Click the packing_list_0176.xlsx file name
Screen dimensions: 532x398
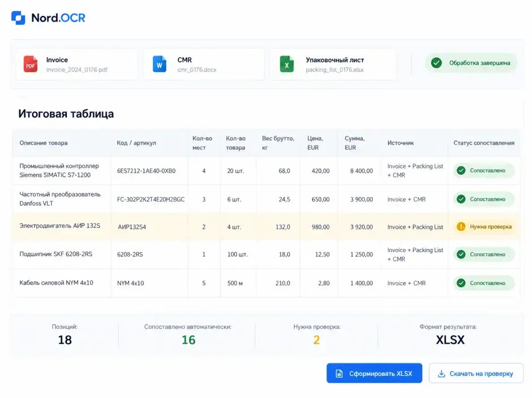point(334,70)
